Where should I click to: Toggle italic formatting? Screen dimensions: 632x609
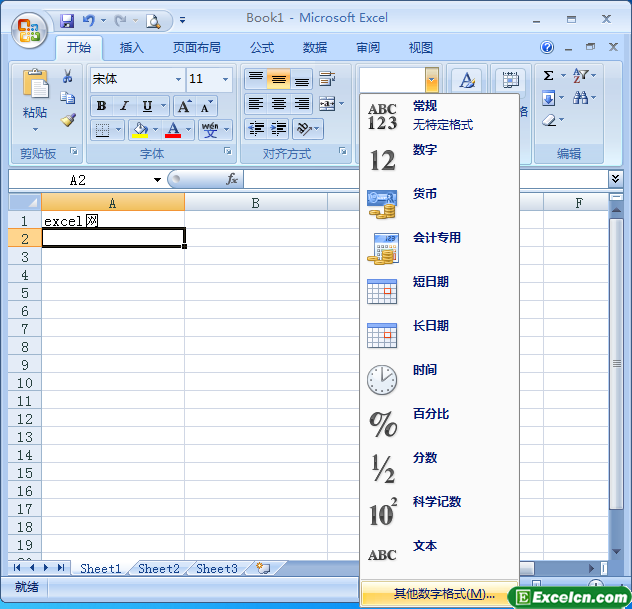125,106
